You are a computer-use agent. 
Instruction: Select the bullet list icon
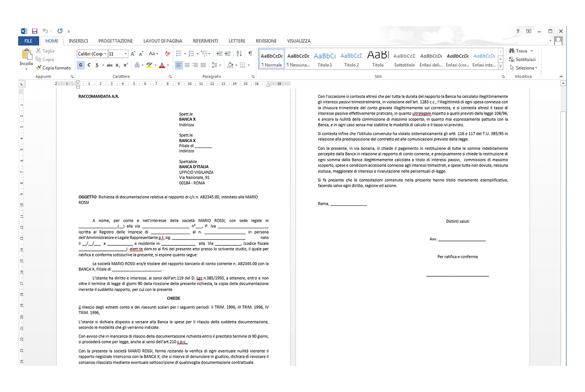(178, 54)
